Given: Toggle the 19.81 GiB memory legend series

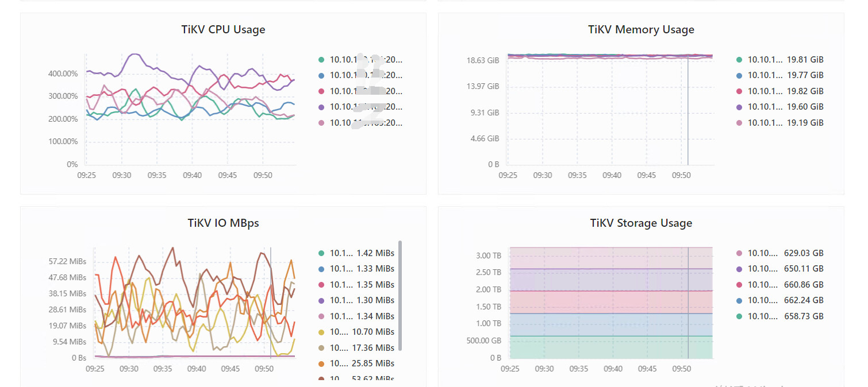Looking at the screenshot, I should 780,60.
